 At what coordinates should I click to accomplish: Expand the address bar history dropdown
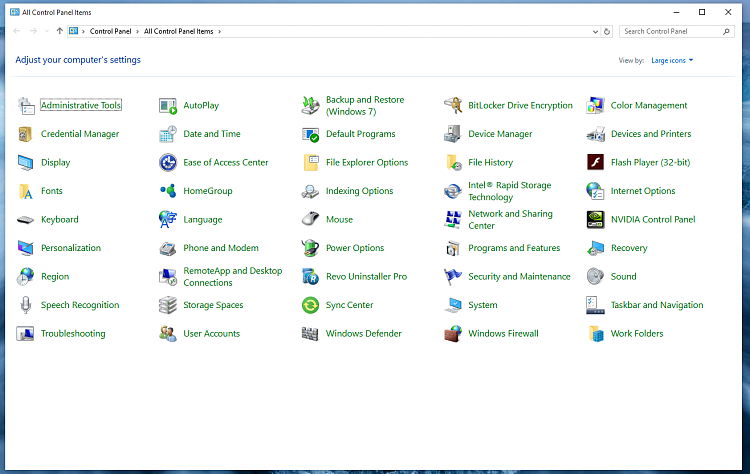click(x=595, y=32)
